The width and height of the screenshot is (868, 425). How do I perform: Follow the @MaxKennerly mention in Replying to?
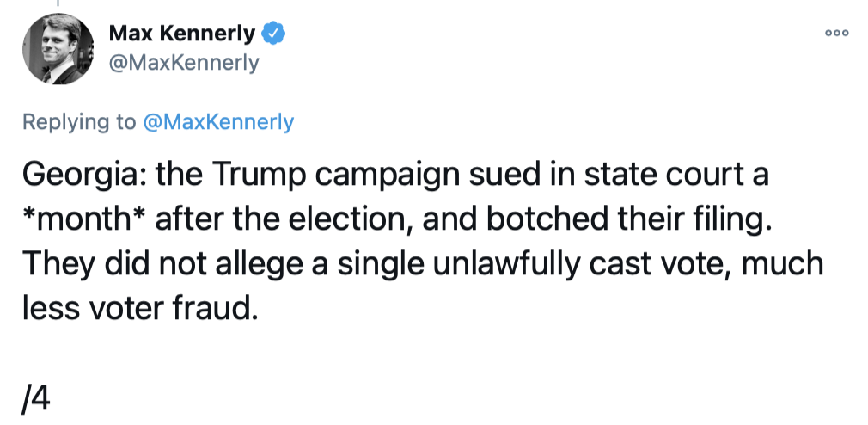(x=218, y=122)
